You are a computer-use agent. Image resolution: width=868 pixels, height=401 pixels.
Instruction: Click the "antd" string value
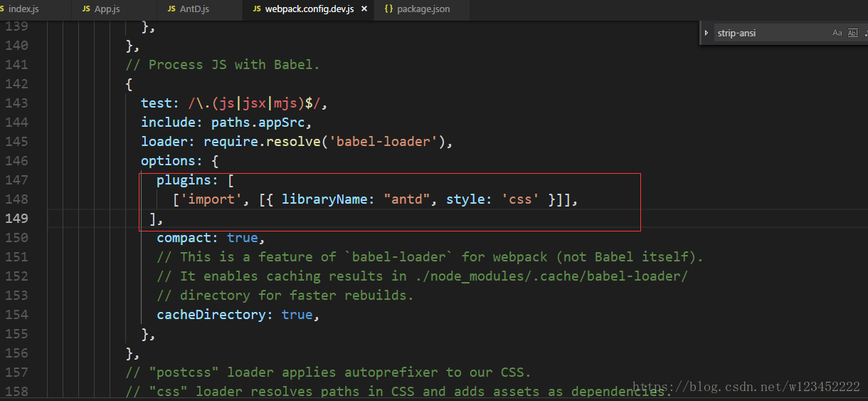pos(407,199)
